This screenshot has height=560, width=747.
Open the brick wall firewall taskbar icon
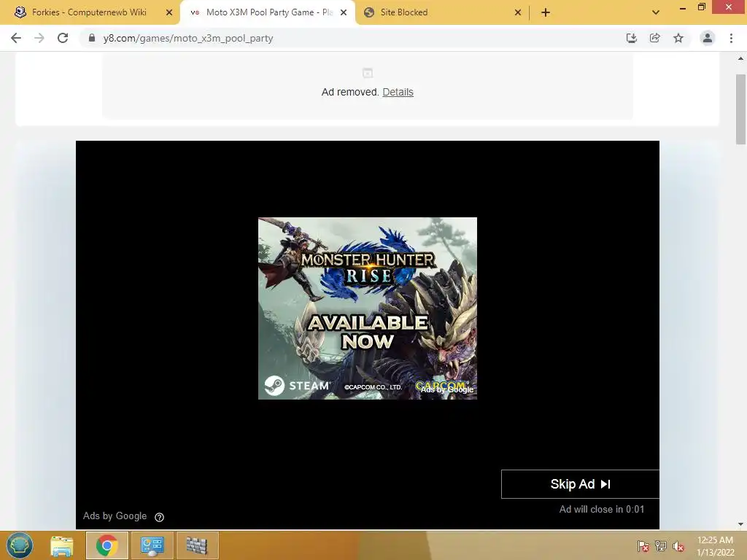197,545
